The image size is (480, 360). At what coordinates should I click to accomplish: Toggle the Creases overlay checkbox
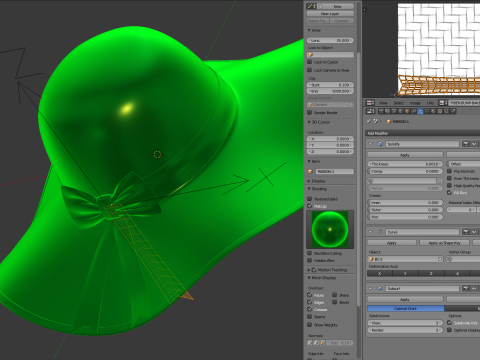(x=310, y=309)
